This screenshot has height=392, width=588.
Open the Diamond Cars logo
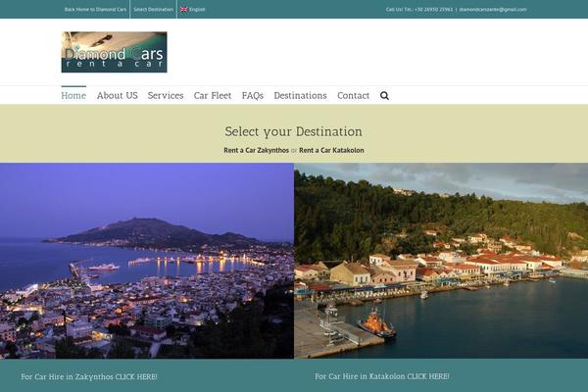[114, 52]
